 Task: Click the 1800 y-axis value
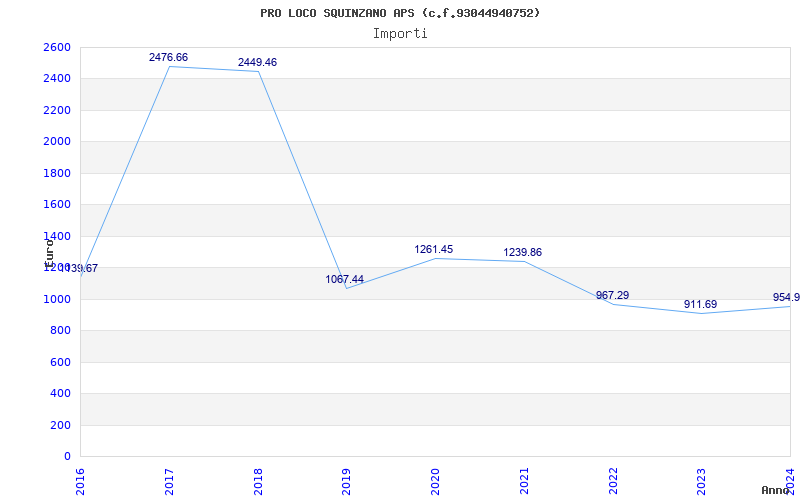click(x=57, y=173)
